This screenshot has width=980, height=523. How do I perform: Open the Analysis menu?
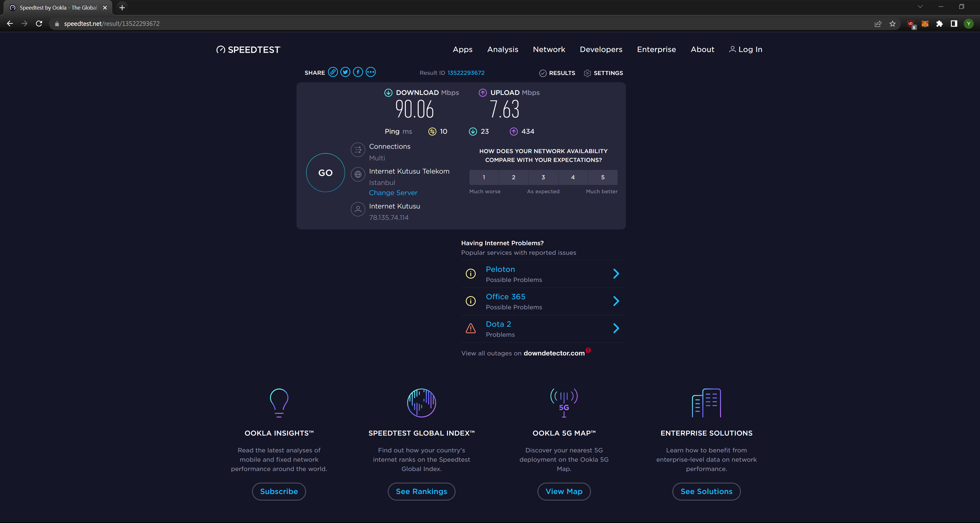[x=503, y=49]
